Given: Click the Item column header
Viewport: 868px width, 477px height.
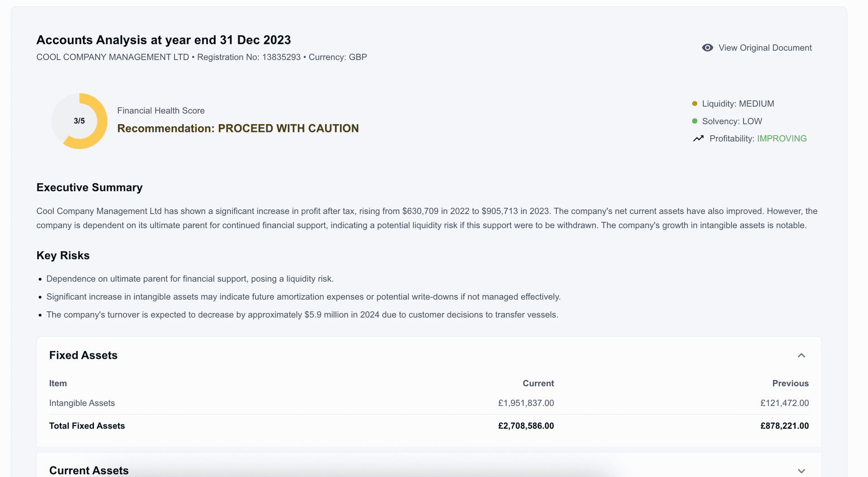Looking at the screenshot, I should tap(58, 383).
